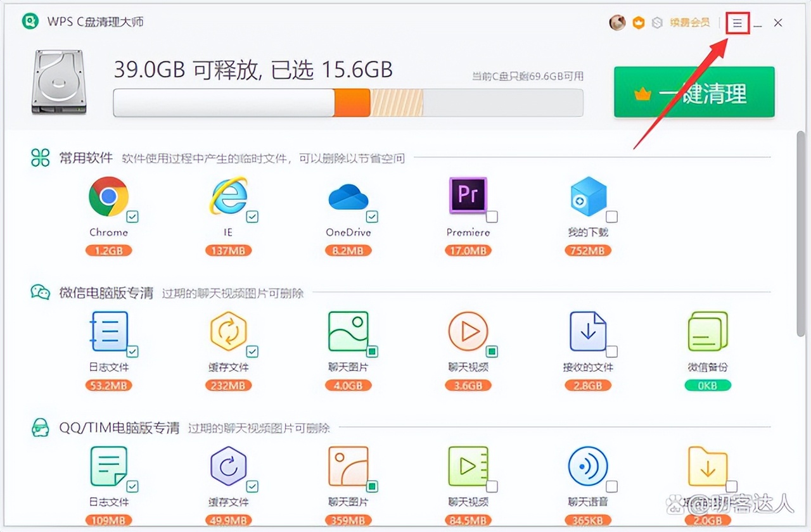Check the 我的下载 checkbox
Viewport: 811px width, 532px height.
(x=611, y=217)
